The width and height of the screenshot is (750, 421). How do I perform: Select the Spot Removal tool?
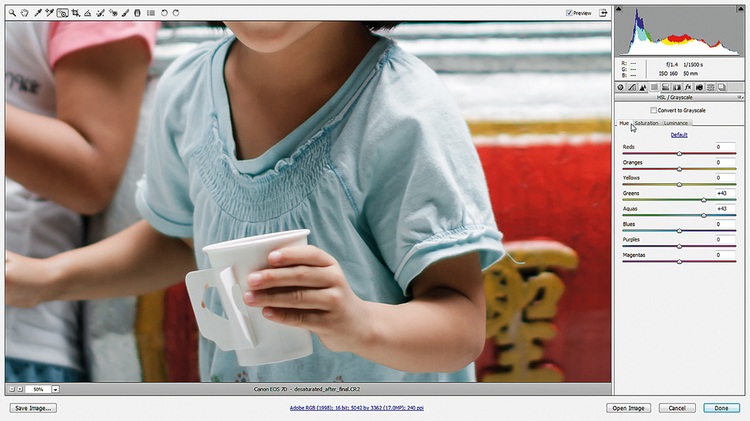(100, 13)
